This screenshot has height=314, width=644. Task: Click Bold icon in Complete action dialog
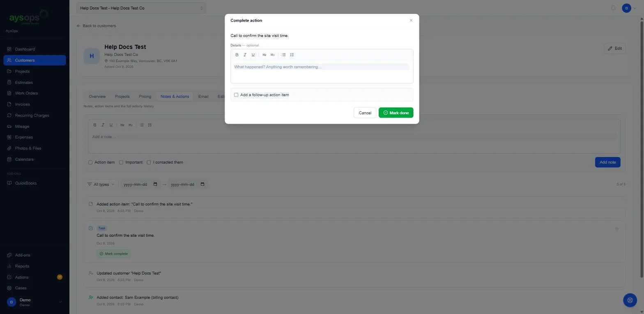(237, 55)
